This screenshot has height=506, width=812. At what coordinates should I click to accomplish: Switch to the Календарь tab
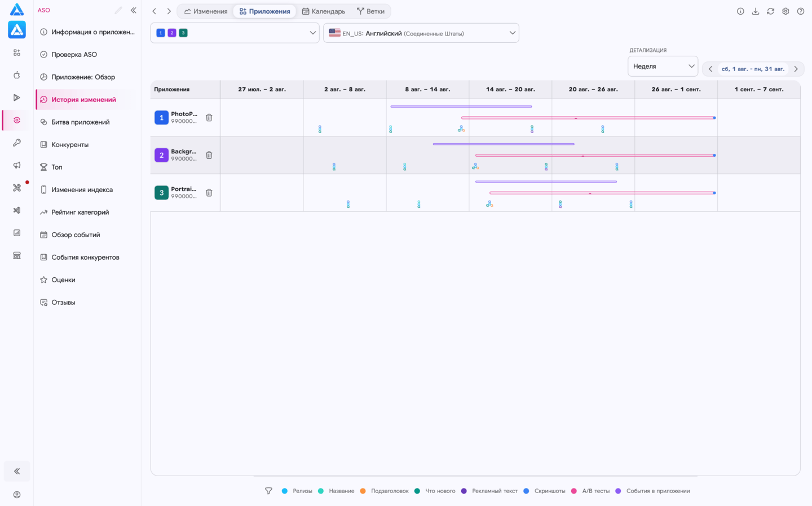(x=323, y=11)
